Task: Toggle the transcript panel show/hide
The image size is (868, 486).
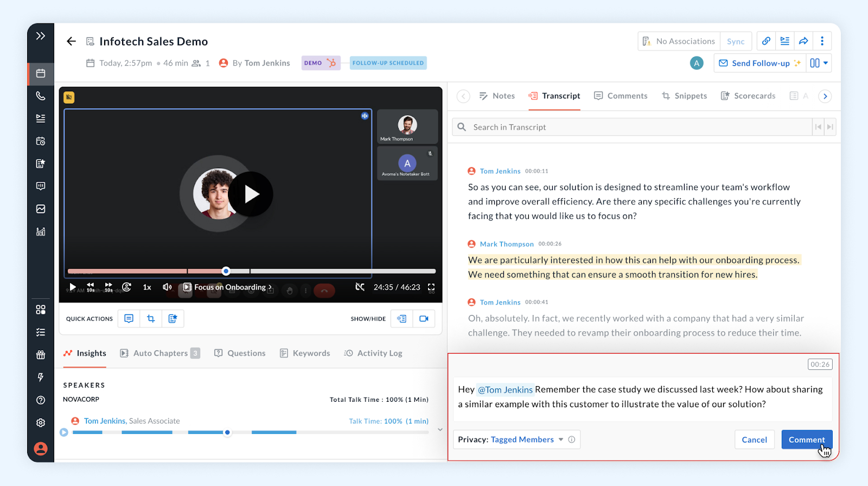Action: point(402,319)
